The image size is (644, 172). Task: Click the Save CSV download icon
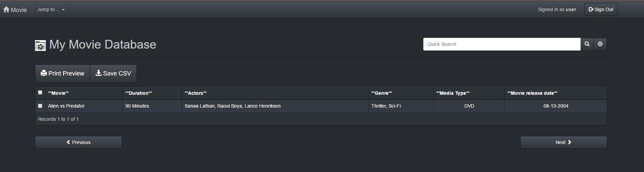pos(98,73)
